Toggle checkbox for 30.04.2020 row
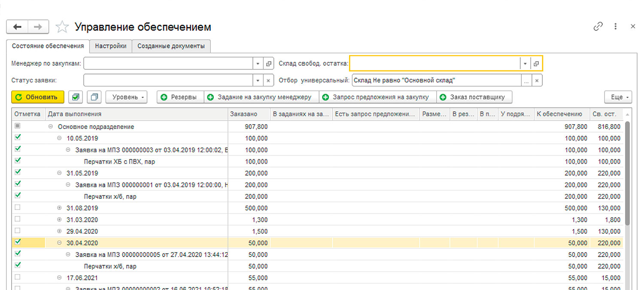 (x=18, y=242)
